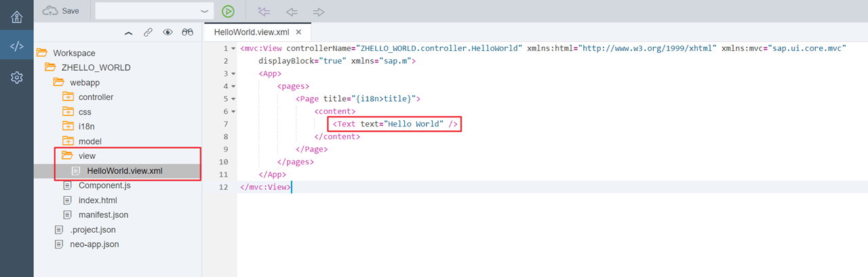Click the closing </mvc:View> tag
The image size is (868, 277).
pyautogui.click(x=265, y=187)
